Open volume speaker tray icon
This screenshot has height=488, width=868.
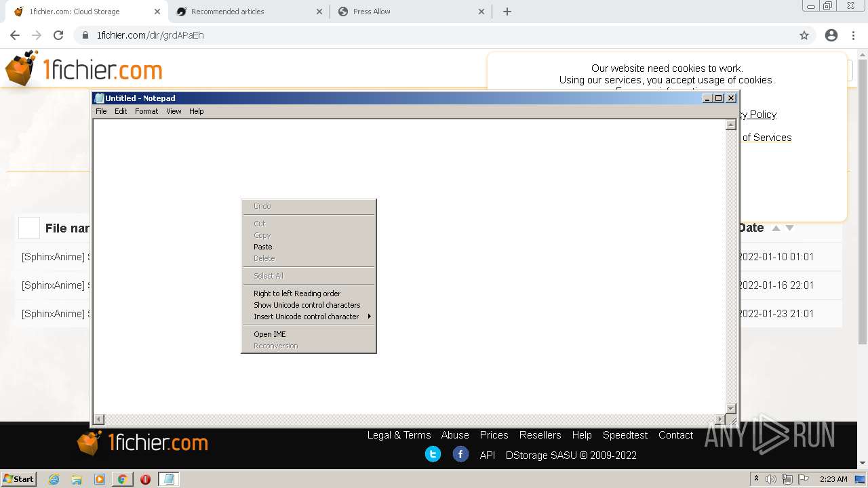pos(771,479)
